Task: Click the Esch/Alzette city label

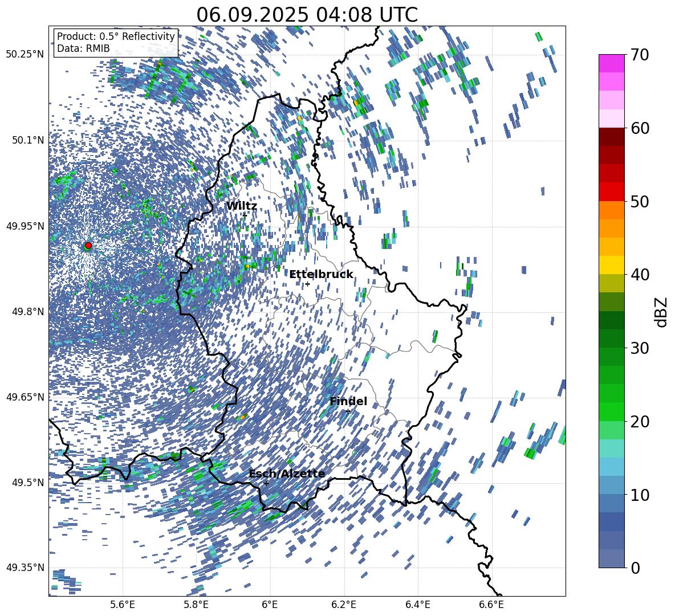Action: pos(287,474)
